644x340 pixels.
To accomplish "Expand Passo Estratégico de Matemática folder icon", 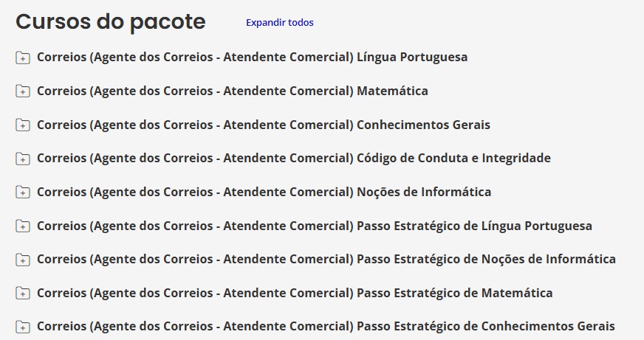I will point(23,294).
